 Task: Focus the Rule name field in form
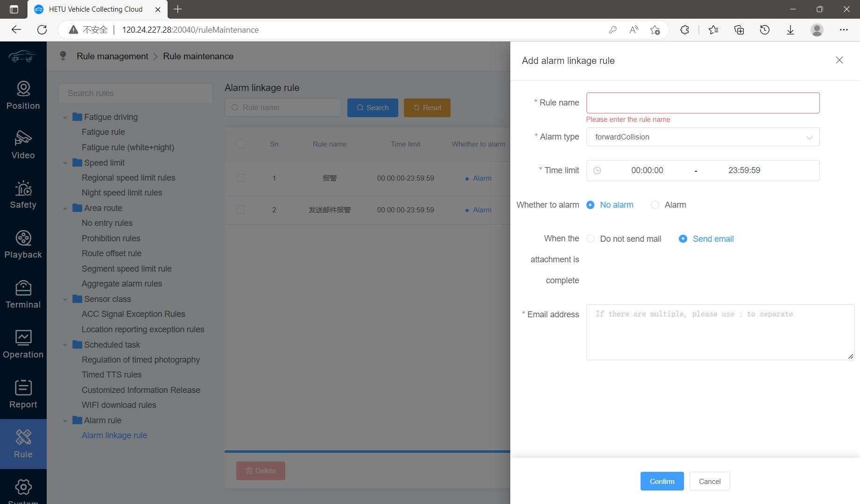703,103
